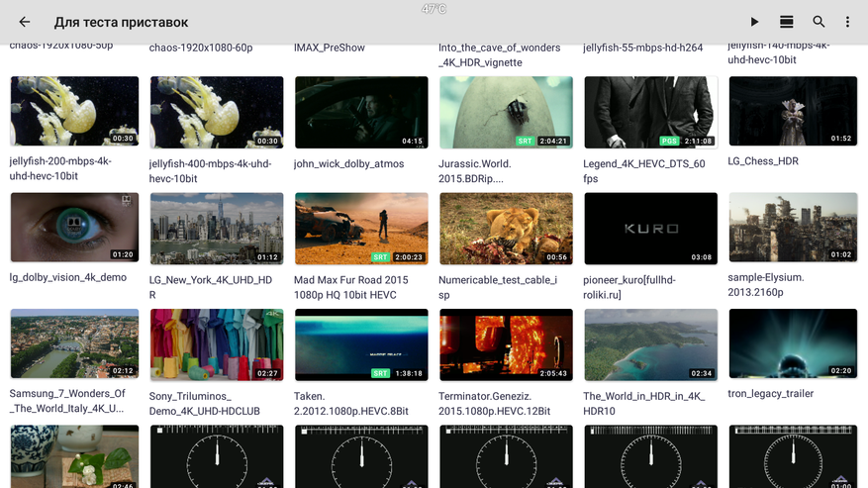Go back with the arrow icon
The height and width of the screenshot is (488, 868).
[25, 22]
